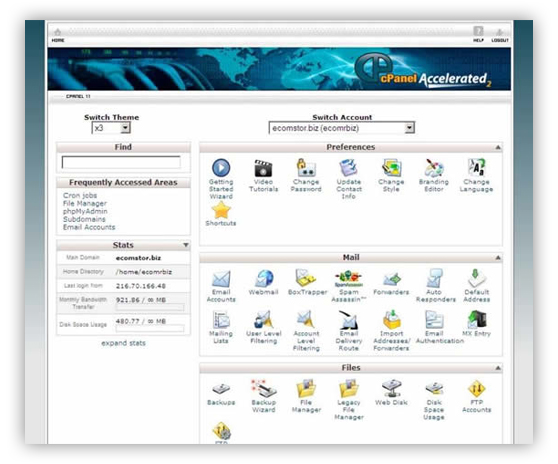Go to Home in top bar
The image size is (558, 464).
tap(58, 36)
